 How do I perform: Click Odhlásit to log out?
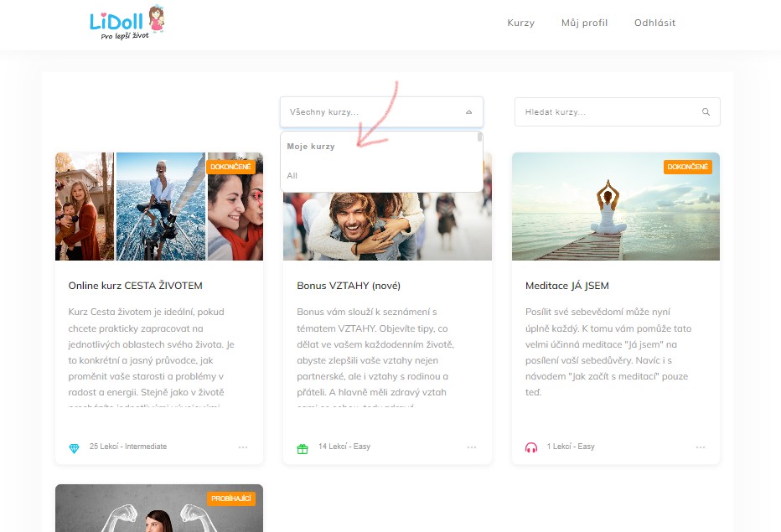pos(654,23)
